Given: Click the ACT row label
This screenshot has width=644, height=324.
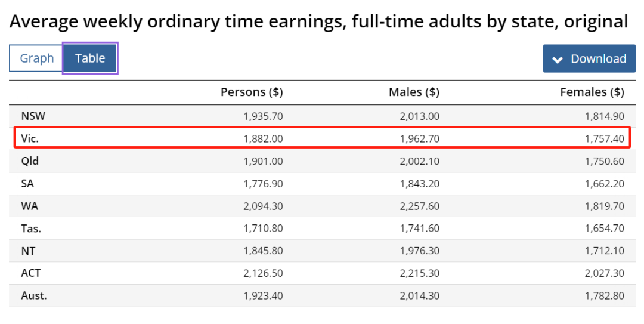Looking at the screenshot, I should pos(31,273).
